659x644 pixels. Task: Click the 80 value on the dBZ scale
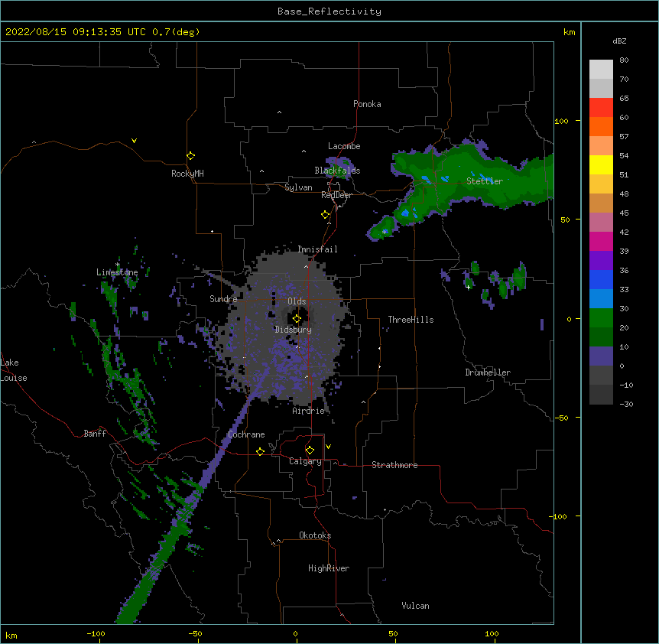(x=624, y=60)
